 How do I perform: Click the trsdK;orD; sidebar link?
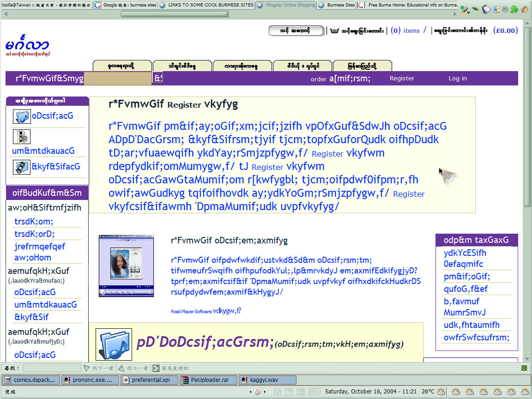34,234
